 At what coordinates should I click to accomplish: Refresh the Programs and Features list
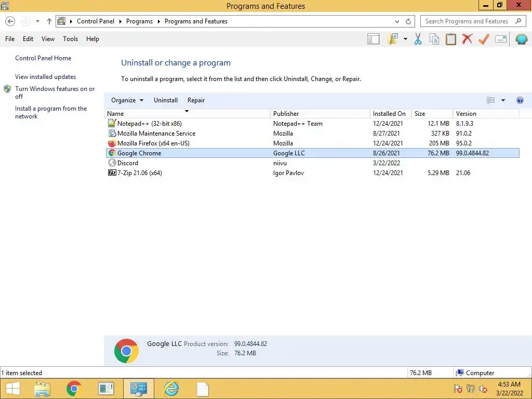pyautogui.click(x=408, y=21)
